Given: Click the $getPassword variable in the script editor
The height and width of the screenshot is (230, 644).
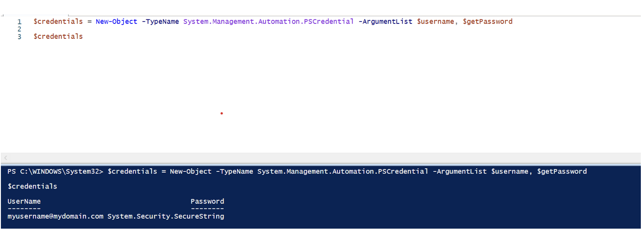Looking at the screenshot, I should click(488, 22).
